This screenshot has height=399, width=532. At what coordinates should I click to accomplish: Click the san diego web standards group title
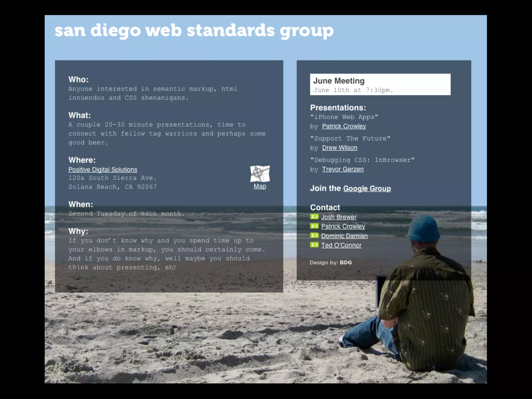click(194, 31)
